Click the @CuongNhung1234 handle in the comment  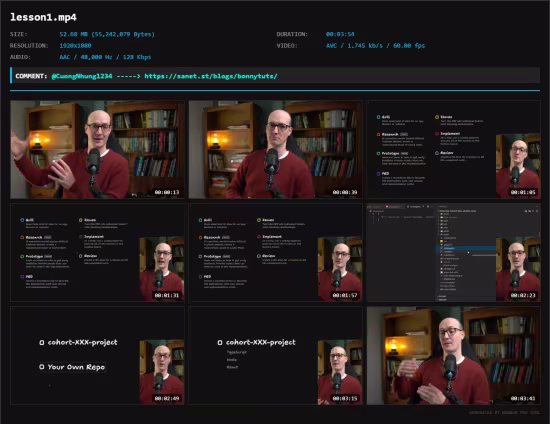[x=82, y=76]
